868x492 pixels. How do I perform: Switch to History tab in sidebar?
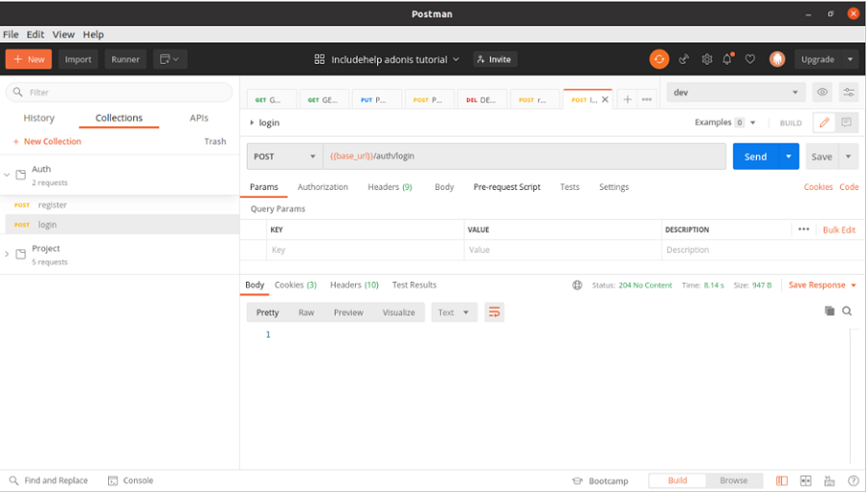coord(39,118)
